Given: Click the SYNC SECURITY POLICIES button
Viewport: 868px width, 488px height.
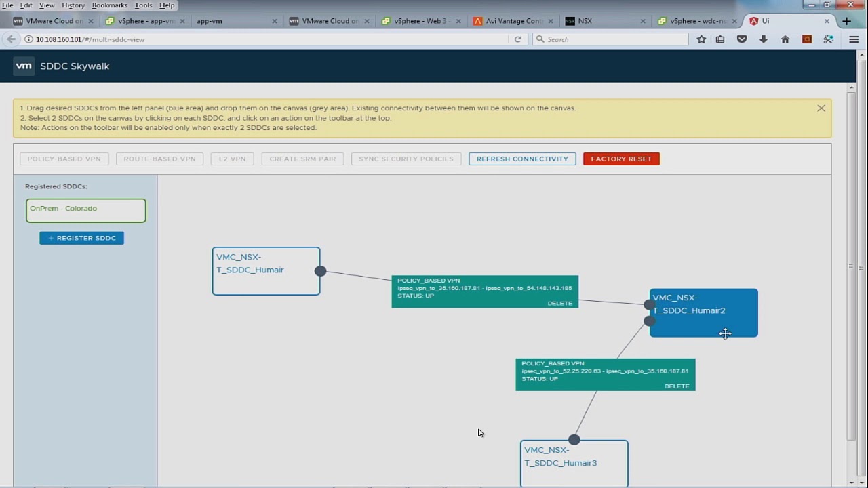Looking at the screenshot, I should 406,159.
